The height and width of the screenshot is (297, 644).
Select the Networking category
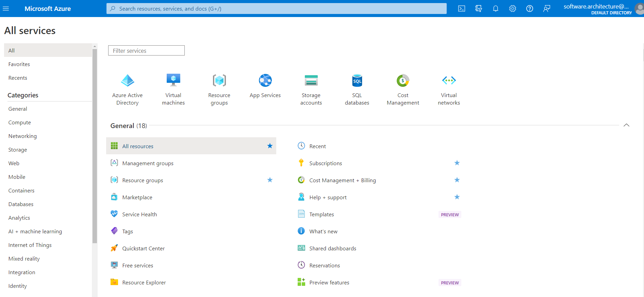[22, 136]
